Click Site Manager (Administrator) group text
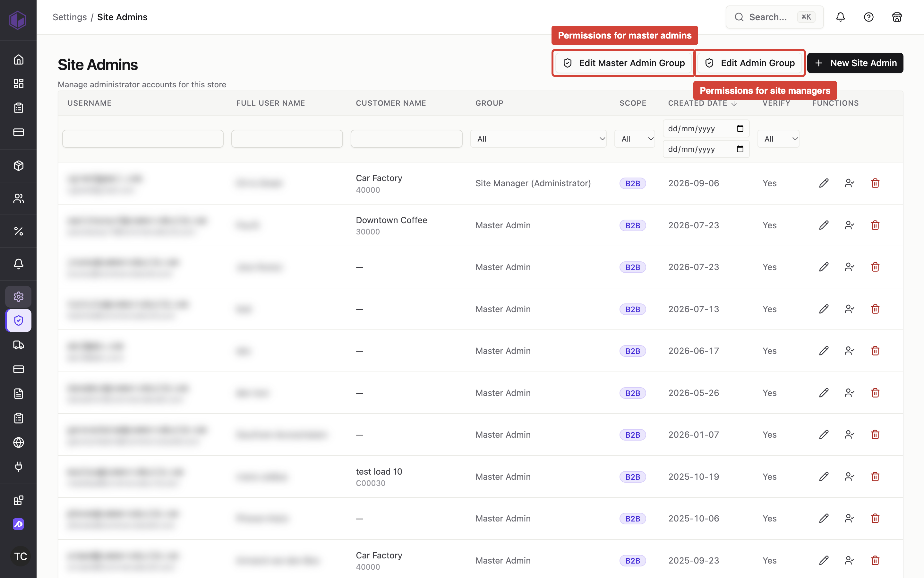 click(x=533, y=183)
